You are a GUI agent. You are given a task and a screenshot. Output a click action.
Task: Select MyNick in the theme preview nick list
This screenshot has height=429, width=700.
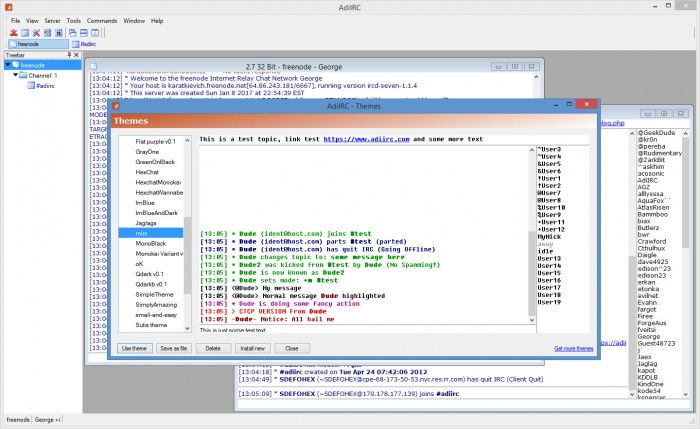[x=549, y=237]
